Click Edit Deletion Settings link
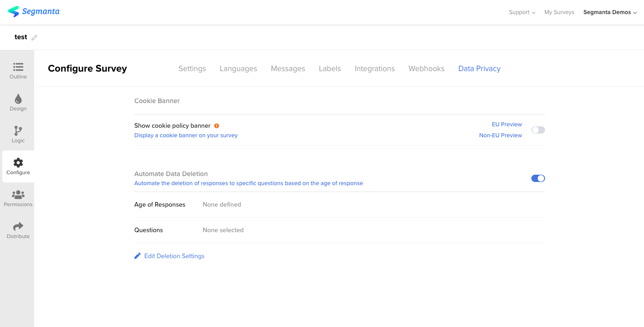Image resolution: width=644 pixels, height=327 pixels. click(174, 256)
